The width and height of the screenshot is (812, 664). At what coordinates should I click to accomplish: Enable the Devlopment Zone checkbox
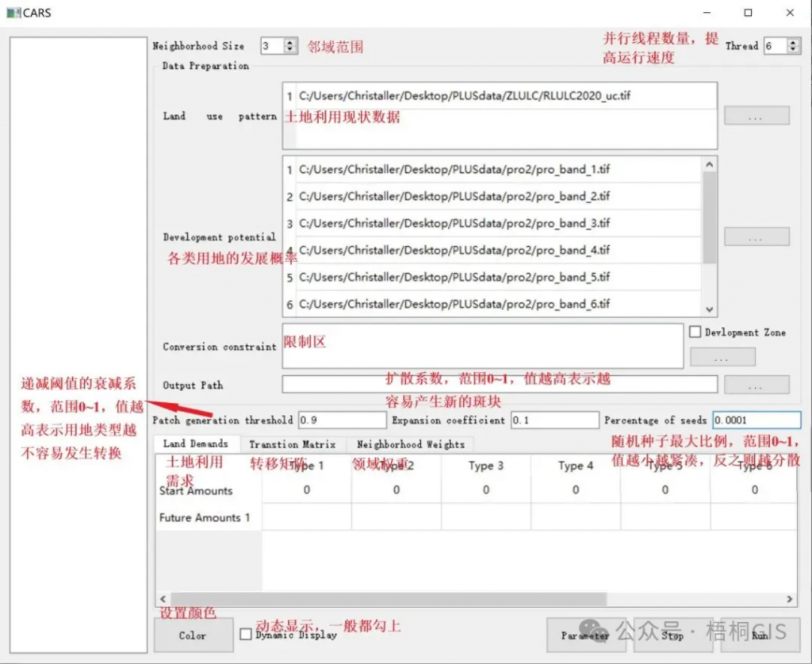[695, 332]
